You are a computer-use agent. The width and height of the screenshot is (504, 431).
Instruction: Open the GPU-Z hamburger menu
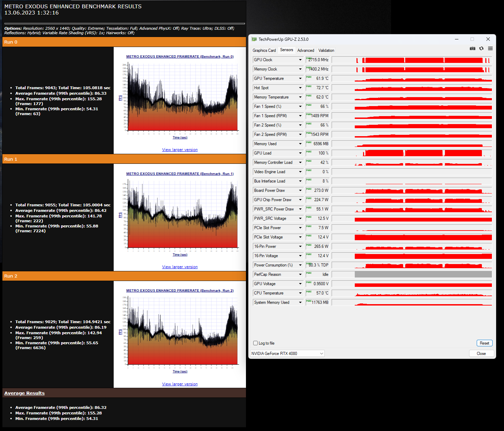click(490, 49)
